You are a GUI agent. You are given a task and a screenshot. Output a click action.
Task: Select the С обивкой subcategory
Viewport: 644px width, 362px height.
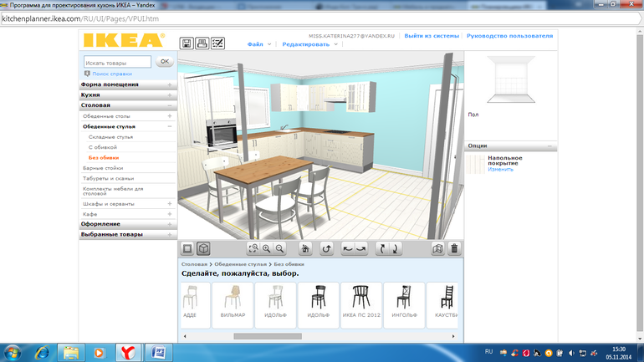coord(103,147)
